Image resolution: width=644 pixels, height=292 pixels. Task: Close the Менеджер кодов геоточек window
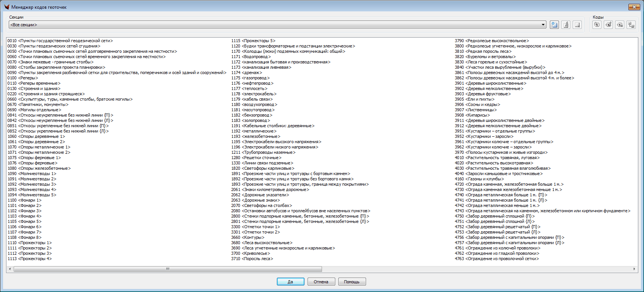[x=634, y=7]
